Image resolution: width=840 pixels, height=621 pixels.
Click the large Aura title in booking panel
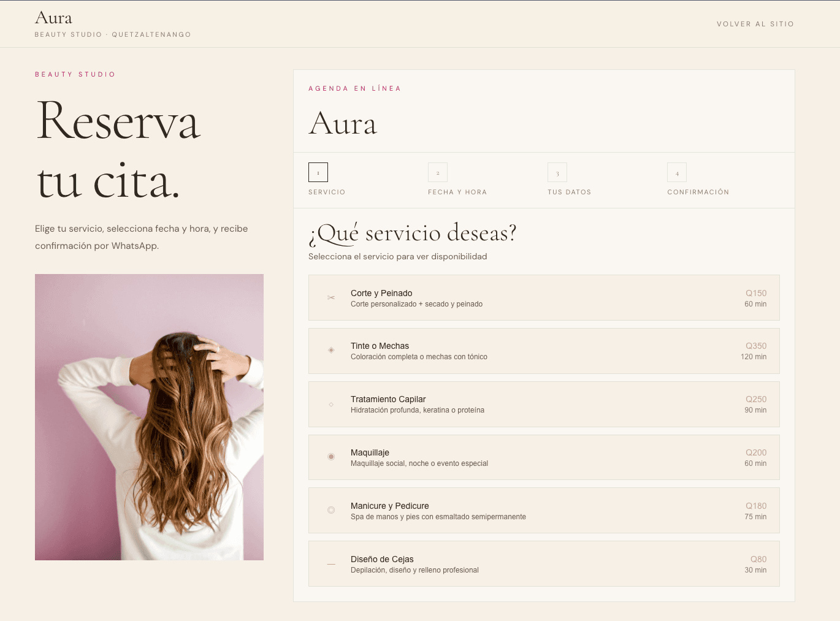pos(343,123)
